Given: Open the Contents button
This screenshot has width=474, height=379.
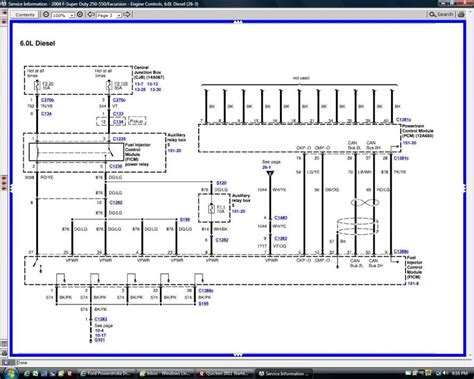Looking at the screenshot, I should 25,15.
